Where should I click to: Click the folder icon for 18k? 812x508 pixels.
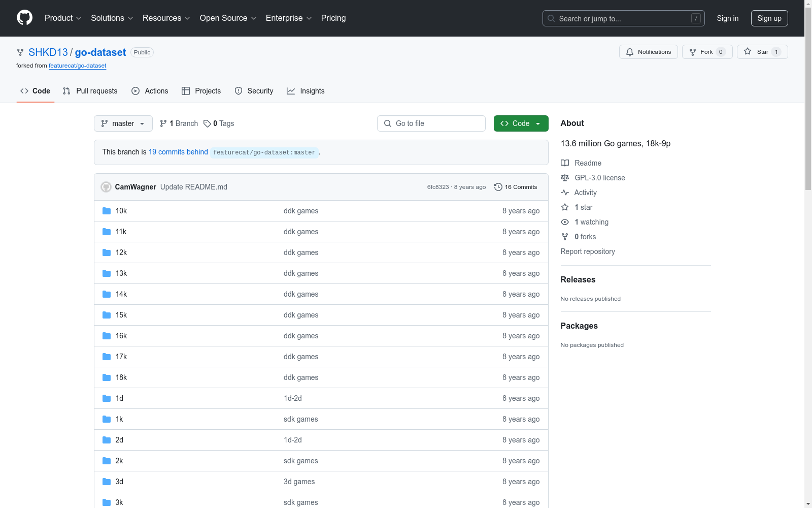tap(107, 377)
